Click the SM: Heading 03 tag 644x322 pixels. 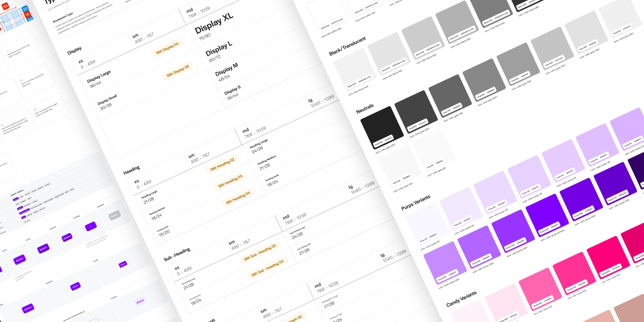tap(230, 181)
